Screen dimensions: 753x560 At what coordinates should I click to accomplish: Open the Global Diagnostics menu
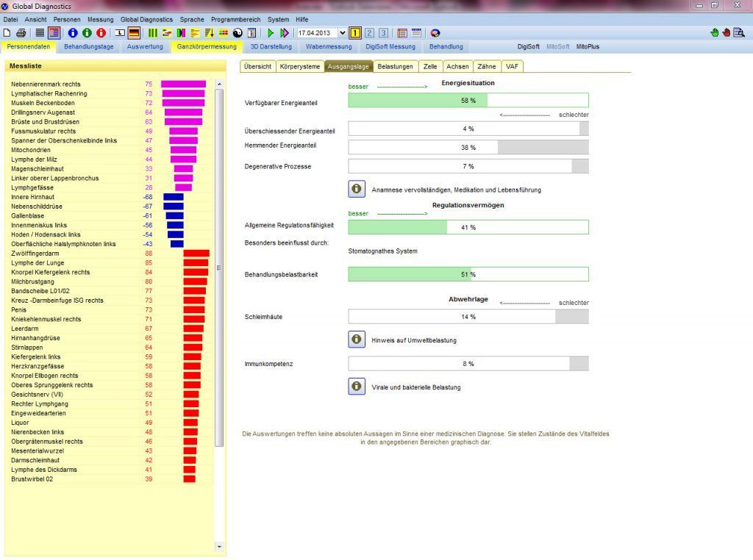pos(146,19)
